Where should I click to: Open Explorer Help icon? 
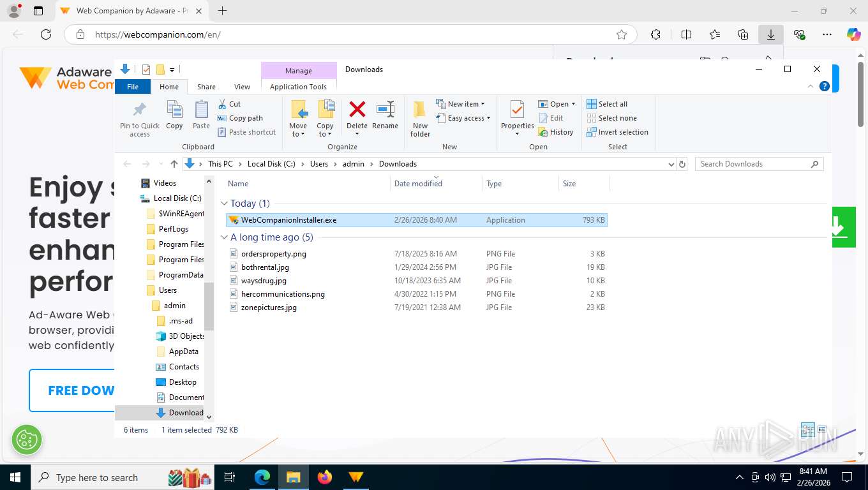click(x=824, y=86)
